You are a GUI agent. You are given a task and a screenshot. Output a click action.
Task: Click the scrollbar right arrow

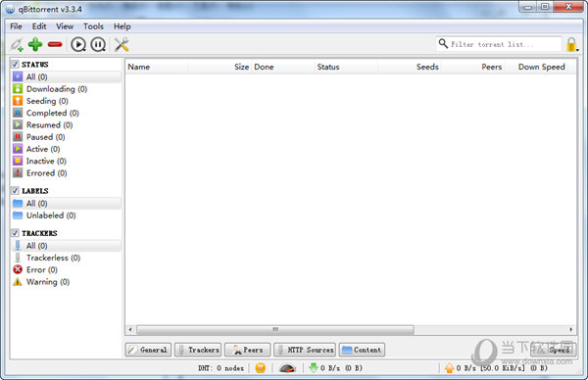(x=570, y=330)
